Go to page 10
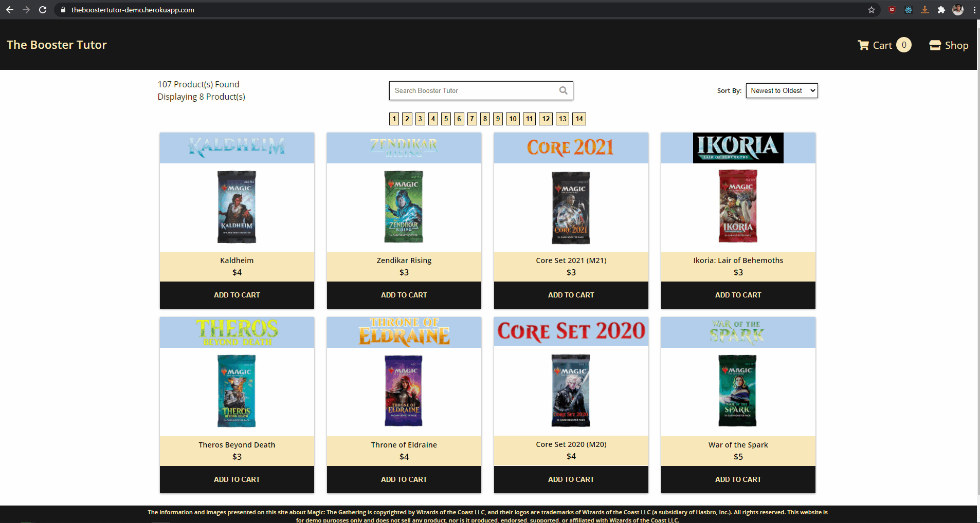 (x=513, y=119)
